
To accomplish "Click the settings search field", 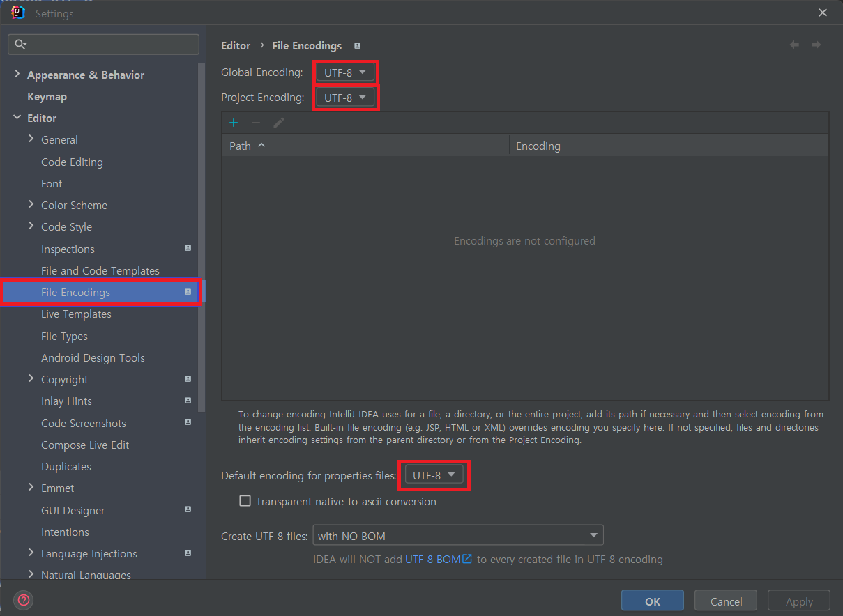I will tap(103, 45).
